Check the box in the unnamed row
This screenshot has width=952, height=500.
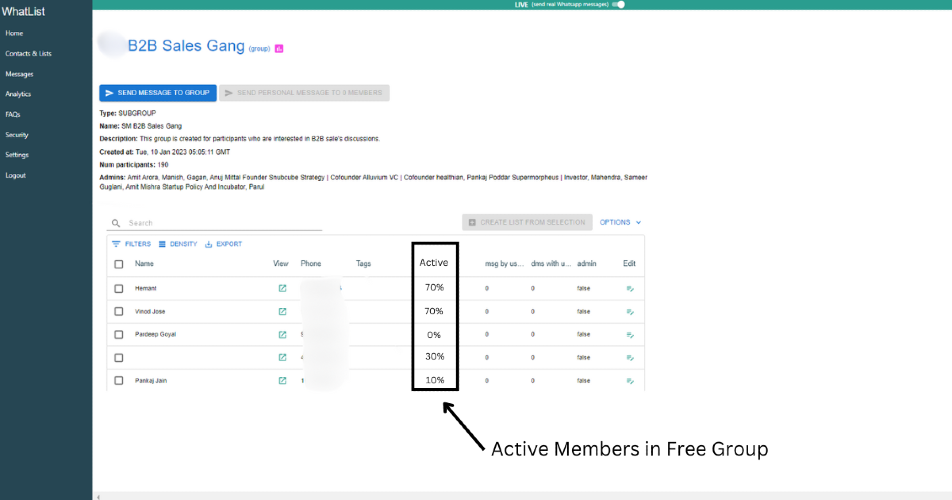click(119, 358)
